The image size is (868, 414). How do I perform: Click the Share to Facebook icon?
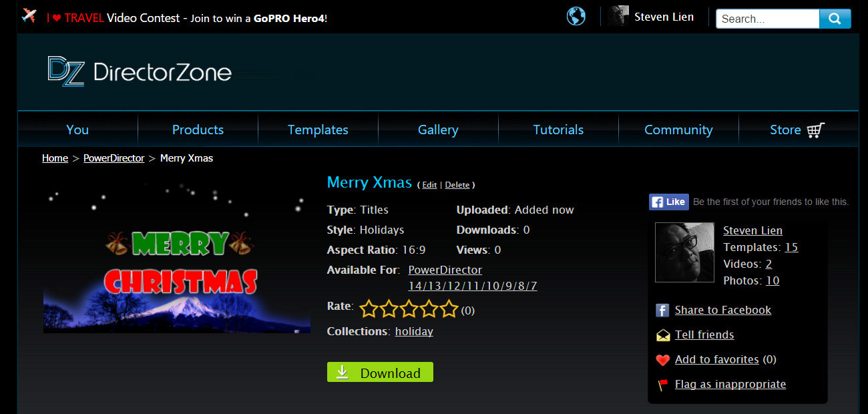[662, 310]
